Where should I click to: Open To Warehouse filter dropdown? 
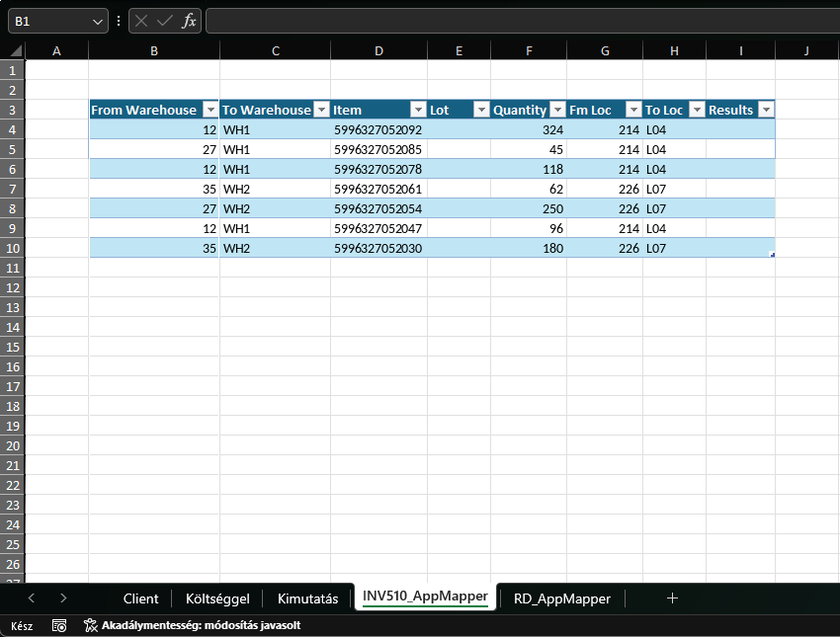[x=321, y=110]
